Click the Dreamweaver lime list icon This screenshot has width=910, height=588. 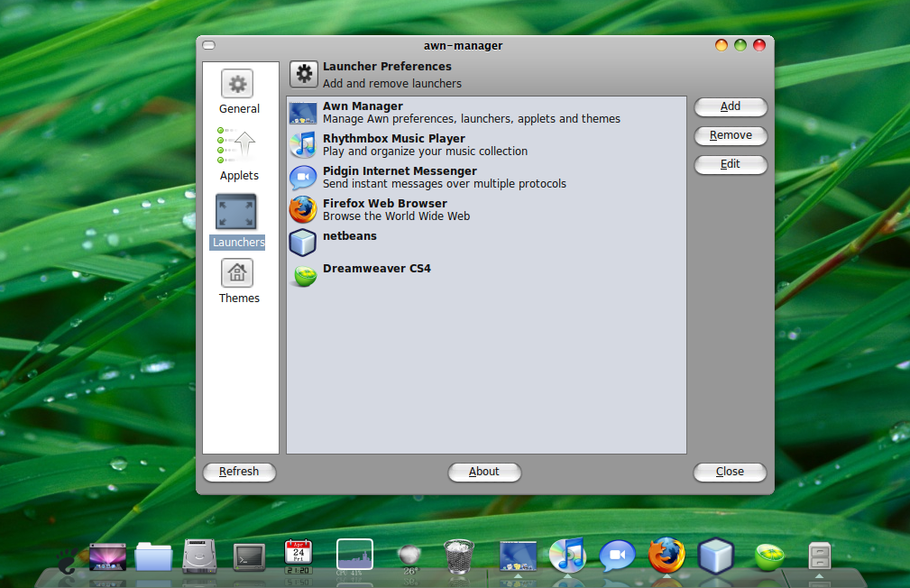[x=305, y=276]
